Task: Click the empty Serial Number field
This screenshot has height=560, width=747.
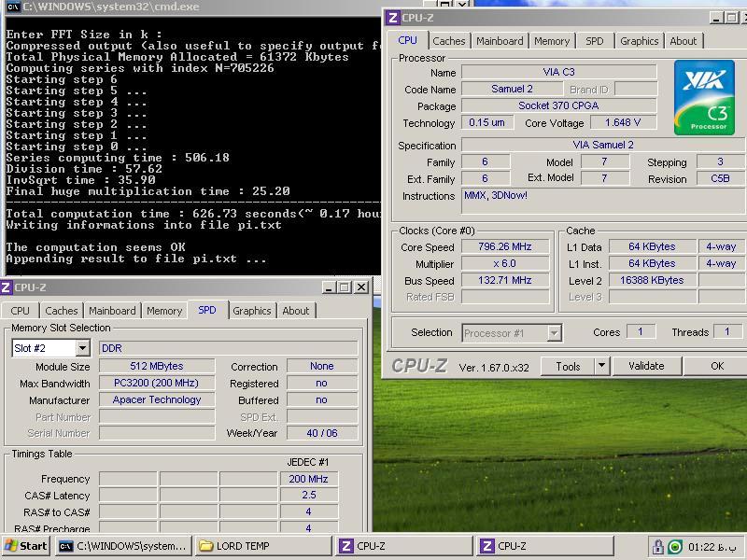Action: tap(157, 433)
